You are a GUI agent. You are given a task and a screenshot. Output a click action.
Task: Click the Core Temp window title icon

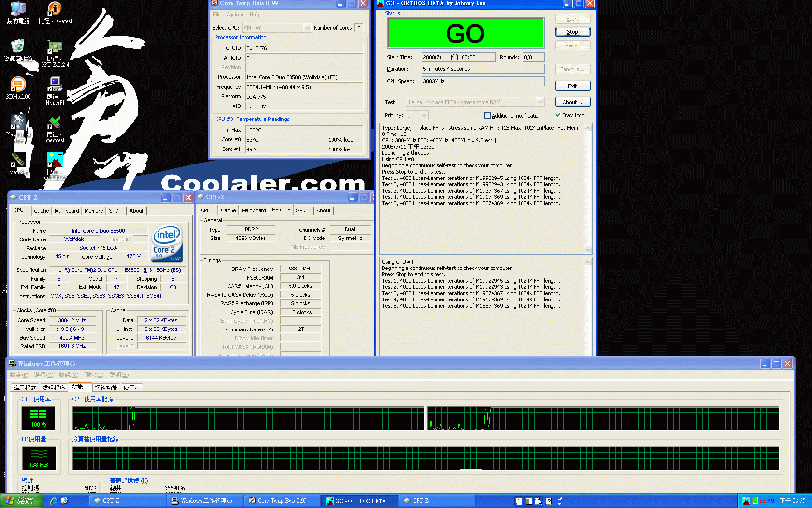click(215, 3)
